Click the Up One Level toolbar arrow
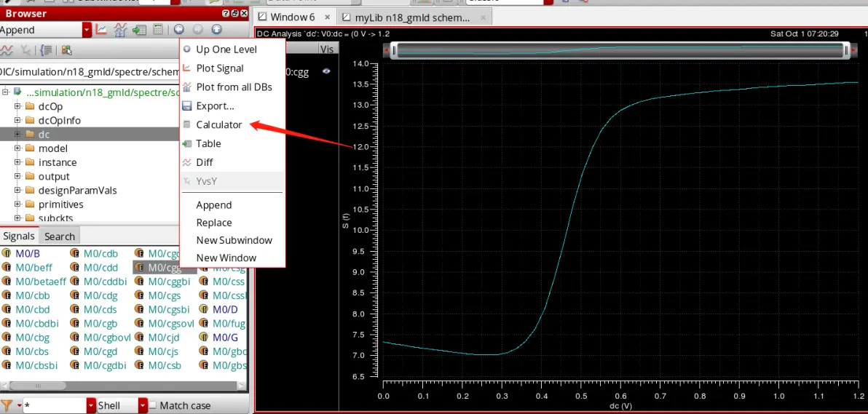The height and width of the screenshot is (414, 868). (x=216, y=30)
